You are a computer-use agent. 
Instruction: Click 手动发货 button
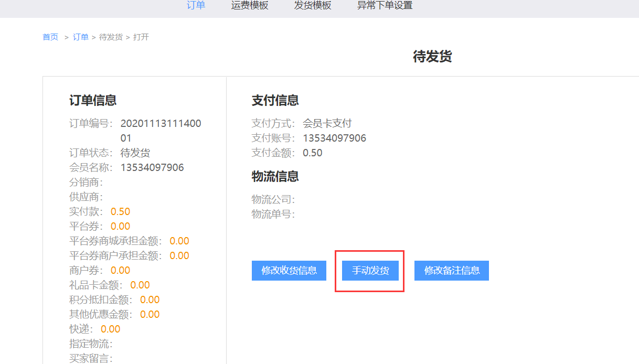tap(370, 271)
